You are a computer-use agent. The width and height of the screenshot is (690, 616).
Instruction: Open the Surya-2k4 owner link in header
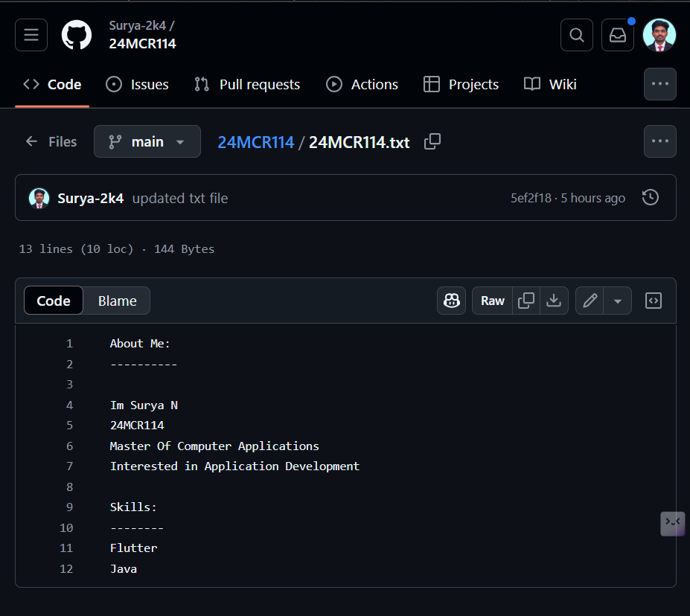[x=137, y=25]
